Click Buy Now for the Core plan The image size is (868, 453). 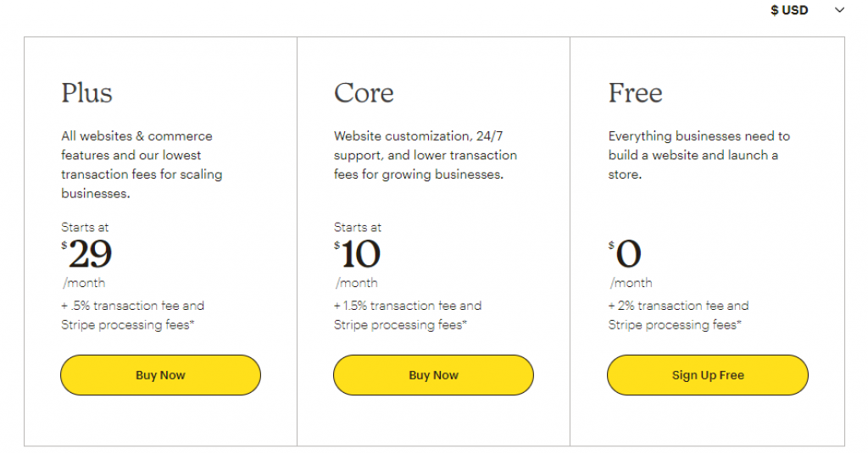coord(433,375)
